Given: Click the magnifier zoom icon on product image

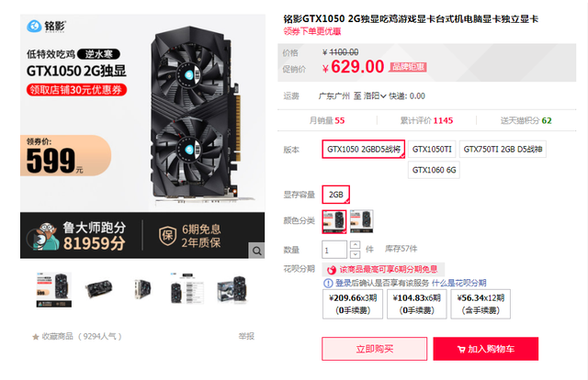Looking at the screenshot, I should point(257,251).
